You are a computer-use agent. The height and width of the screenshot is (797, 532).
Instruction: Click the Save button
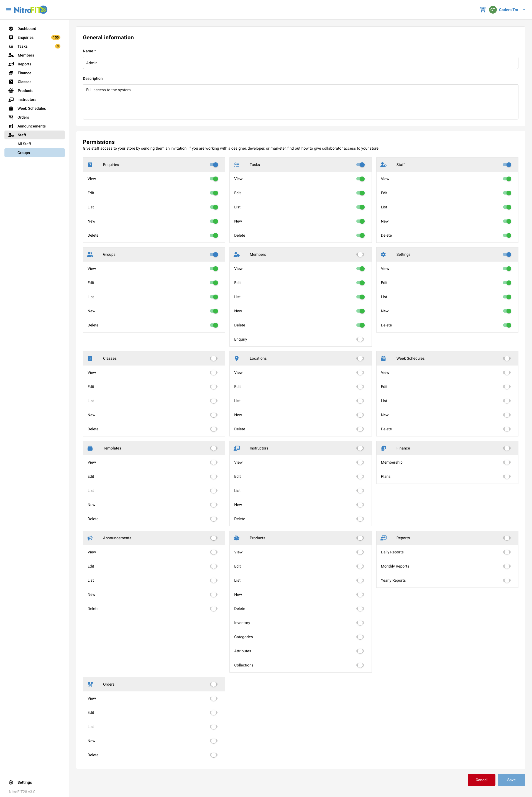coord(511,780)
